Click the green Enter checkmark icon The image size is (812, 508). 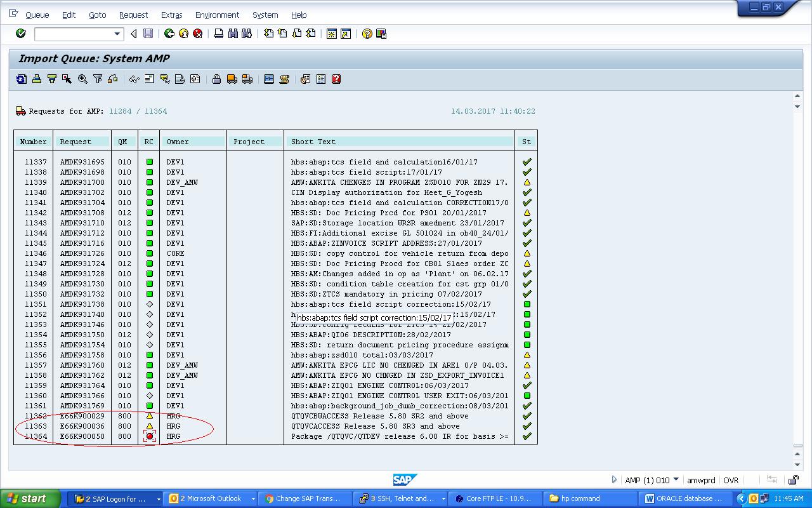coord(21,34)
